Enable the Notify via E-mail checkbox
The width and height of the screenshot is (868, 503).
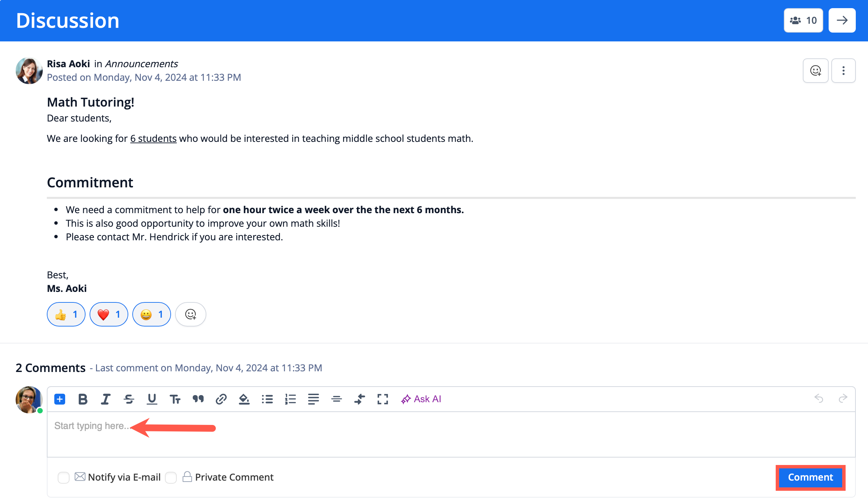click(63, 478)
